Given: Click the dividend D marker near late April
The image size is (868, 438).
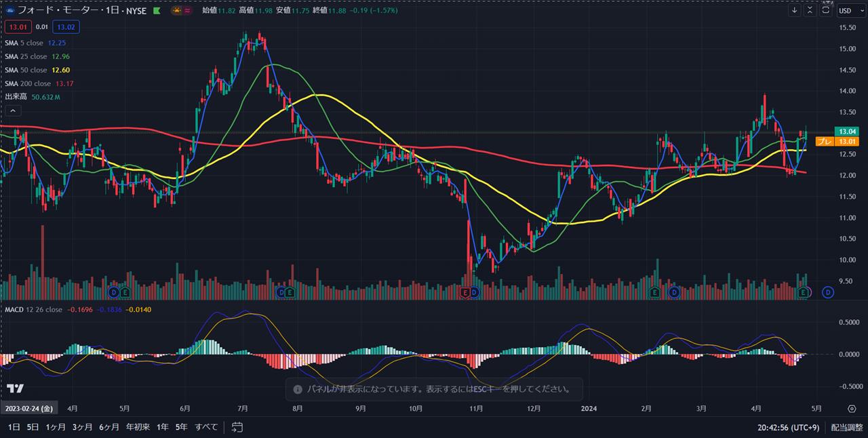Looking at the screenshot, I should 828,292.
